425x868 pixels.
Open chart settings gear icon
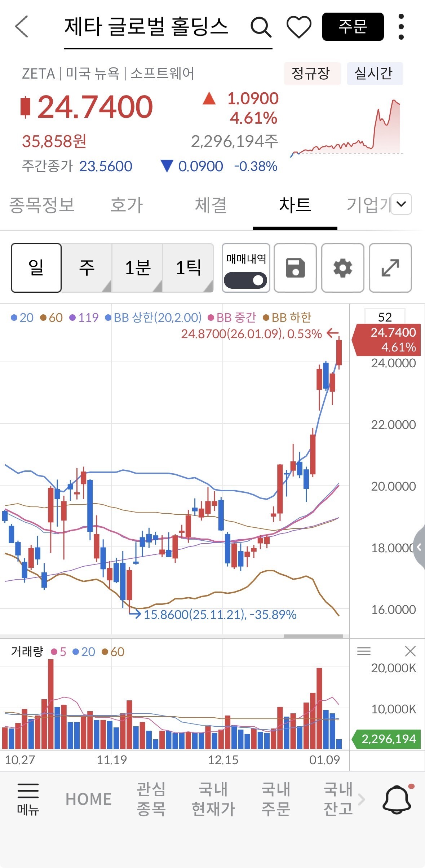343,268
